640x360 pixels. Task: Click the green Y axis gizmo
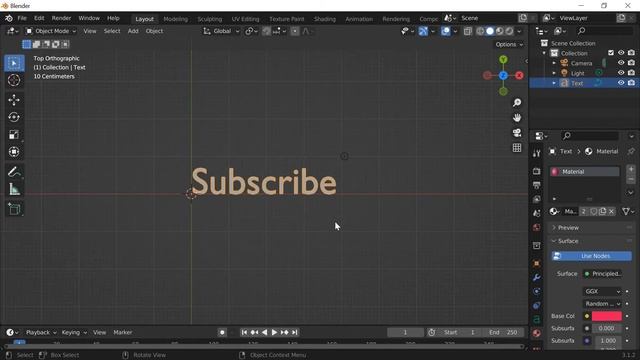[503, 60]
